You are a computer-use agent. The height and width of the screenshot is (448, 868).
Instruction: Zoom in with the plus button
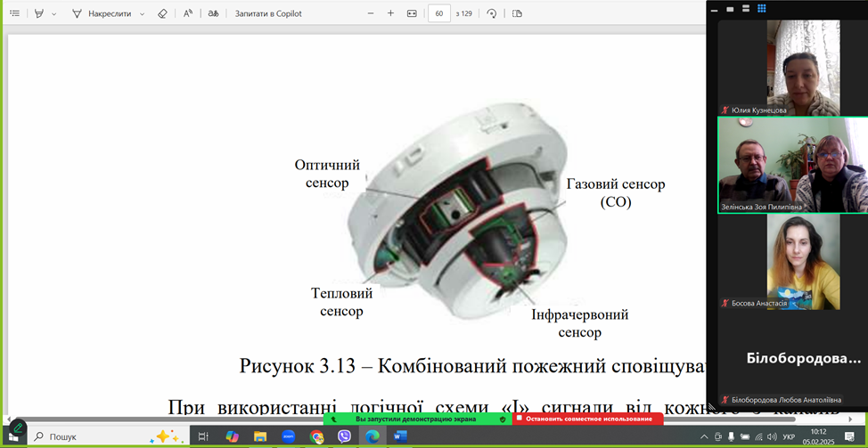[390, 13]
